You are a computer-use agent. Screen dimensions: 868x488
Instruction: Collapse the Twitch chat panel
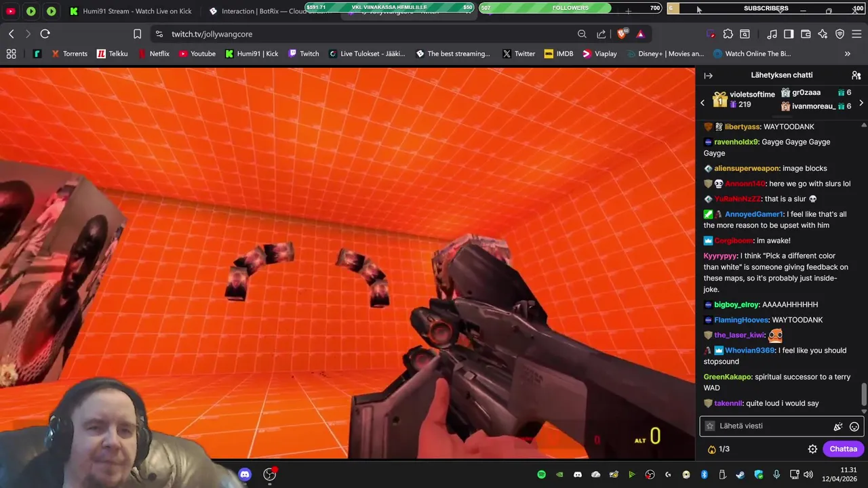(x=708, y=75)
